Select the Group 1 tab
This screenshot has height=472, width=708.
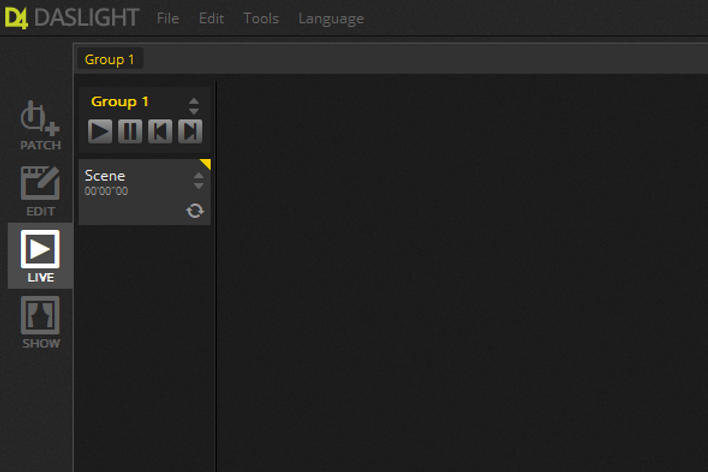110,59
